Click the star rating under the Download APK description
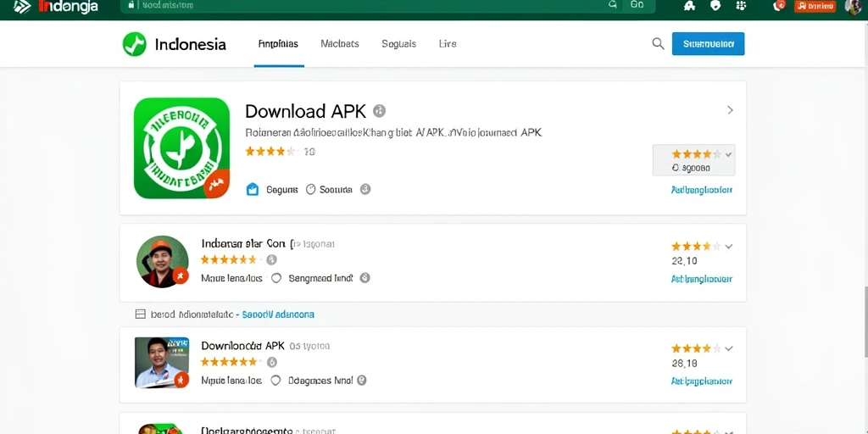This screenshot has width=868, height=434. pyautogui.click(x=272, y=151)
